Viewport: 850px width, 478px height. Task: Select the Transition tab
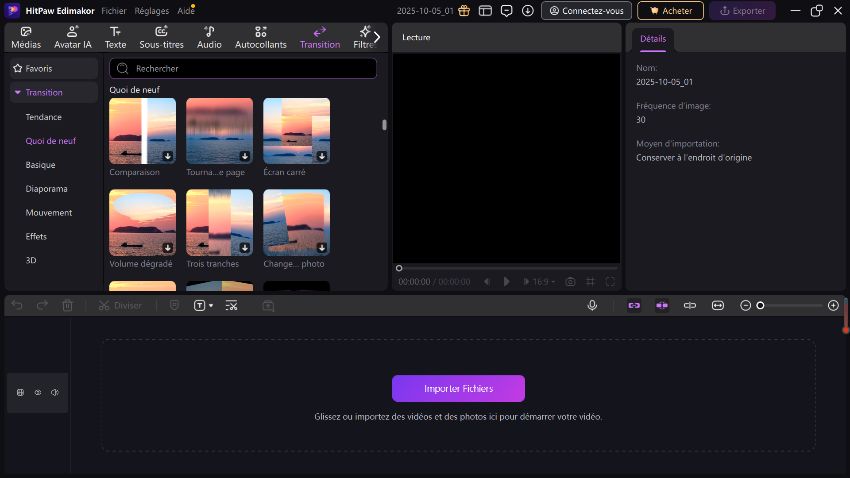(x=320, y=37)
